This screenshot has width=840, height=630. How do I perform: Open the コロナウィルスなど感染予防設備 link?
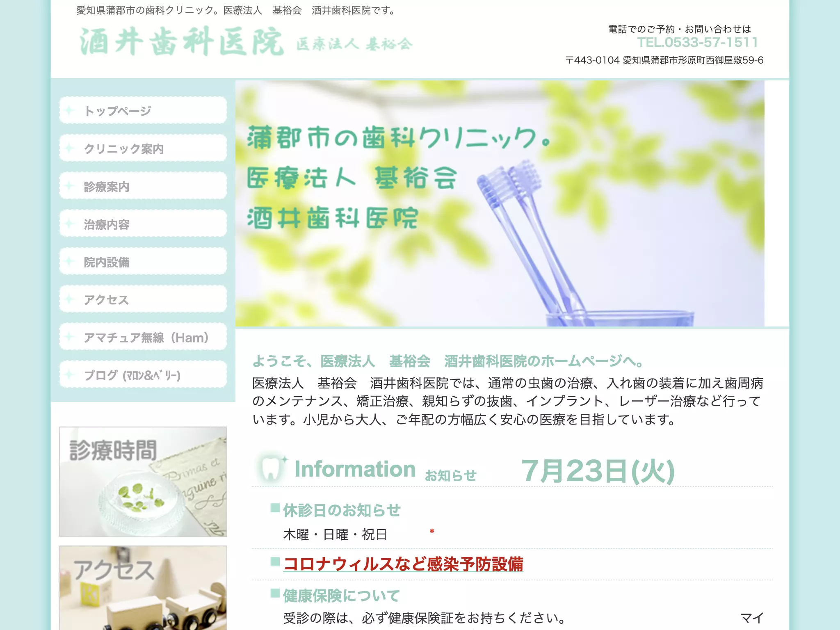tap(403, 564)
